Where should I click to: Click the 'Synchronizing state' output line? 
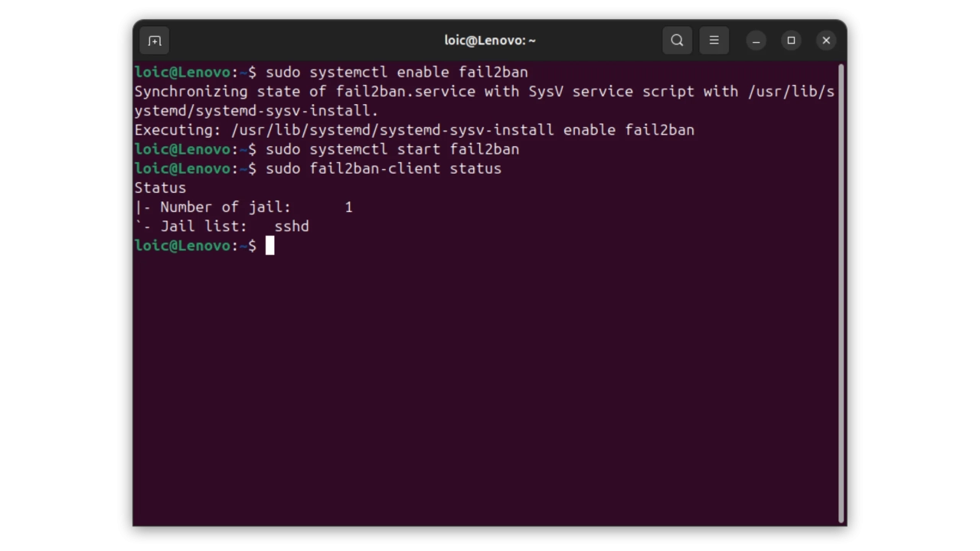coord(484,92)
